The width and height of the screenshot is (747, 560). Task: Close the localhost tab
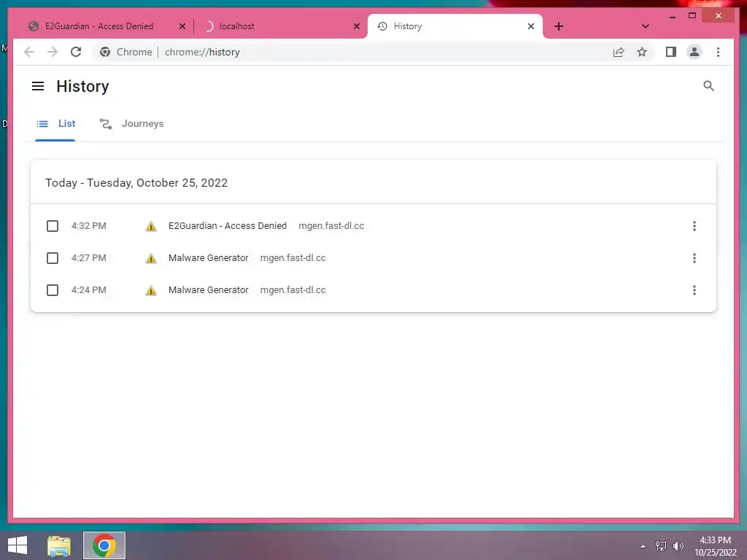356,26
